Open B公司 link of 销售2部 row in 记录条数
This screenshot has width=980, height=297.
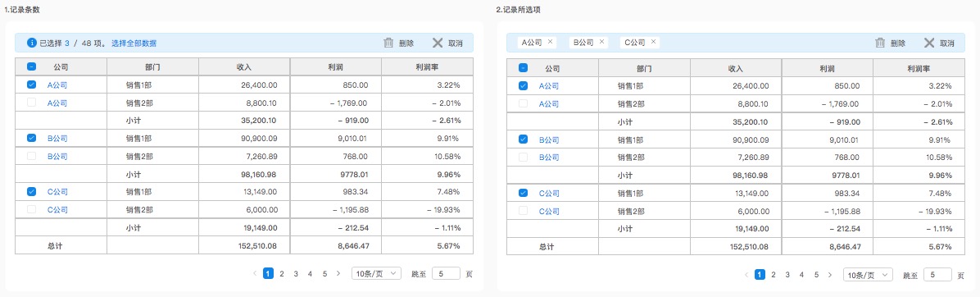point(57,157)
